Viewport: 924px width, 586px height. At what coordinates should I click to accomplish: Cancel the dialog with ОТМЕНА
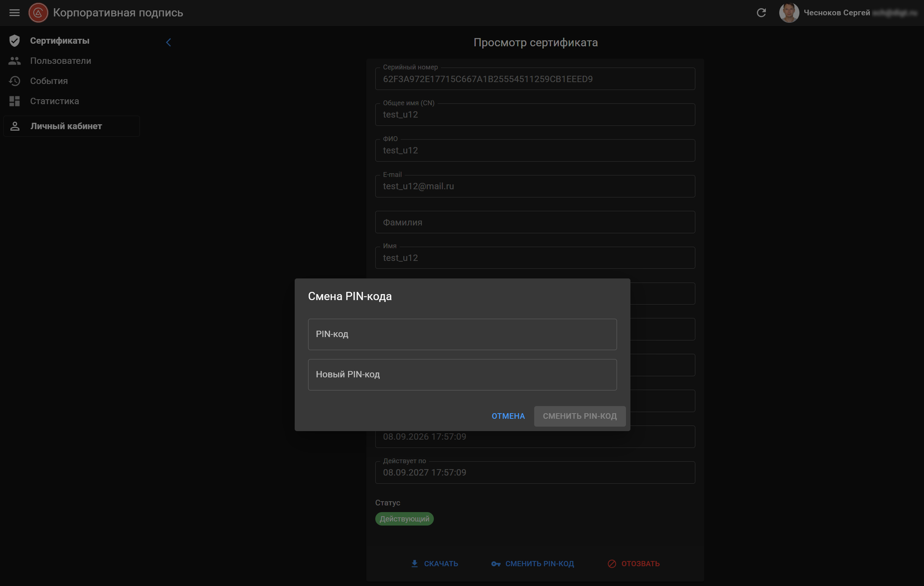coord(508,416)
